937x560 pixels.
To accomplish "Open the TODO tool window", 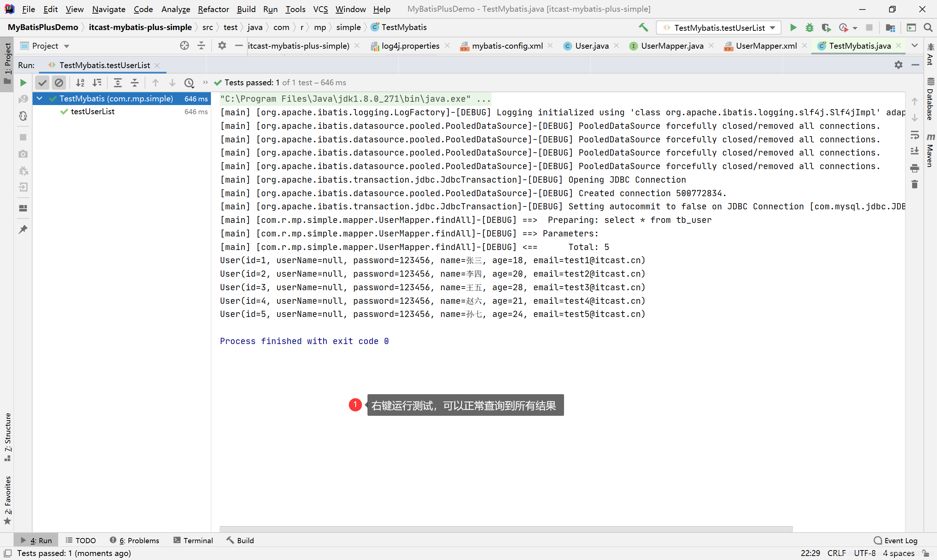I will pyautogui.click(x=81, y=540).
